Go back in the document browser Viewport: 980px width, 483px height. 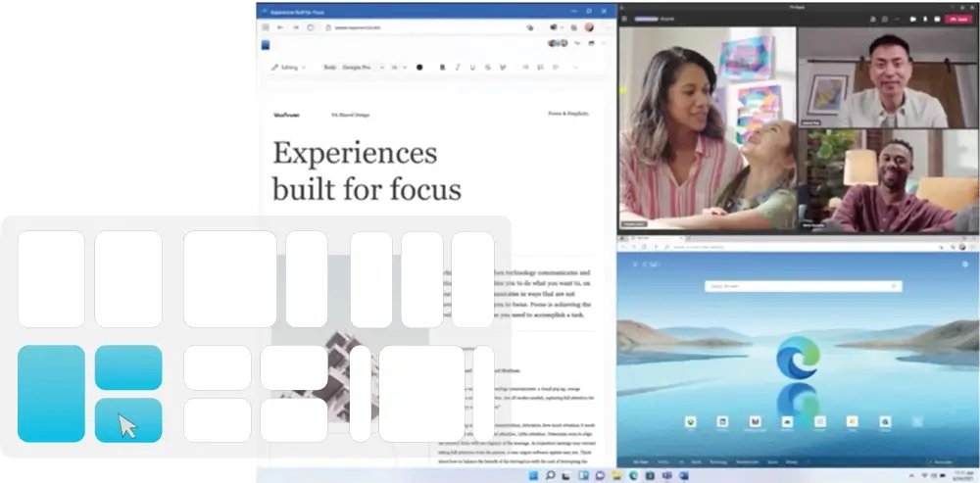(x=280, y=27)
